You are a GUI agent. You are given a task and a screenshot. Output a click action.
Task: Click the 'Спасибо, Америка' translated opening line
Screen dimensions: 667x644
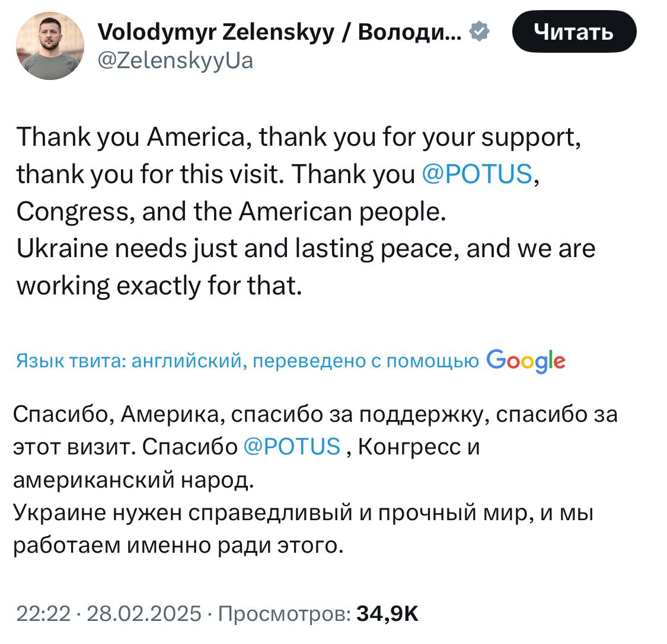point(315,415)
